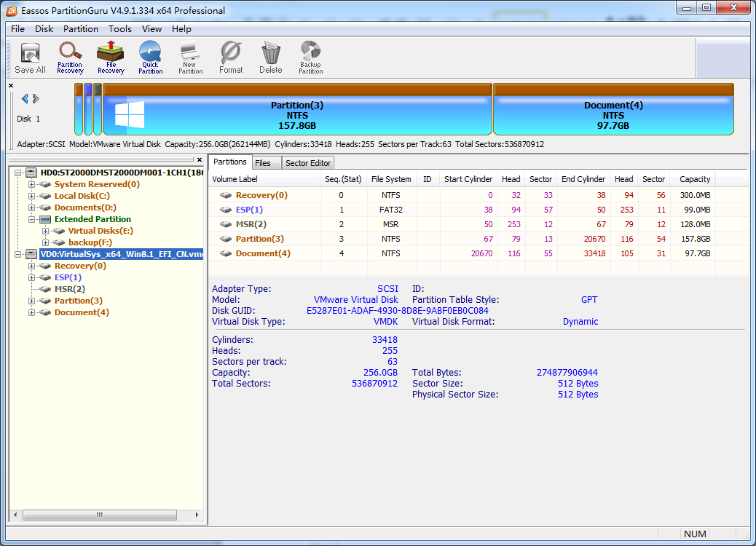756x546 pixels.
Task: Click the PartitionGuru application logo icon
Action: tap(12, 10)
